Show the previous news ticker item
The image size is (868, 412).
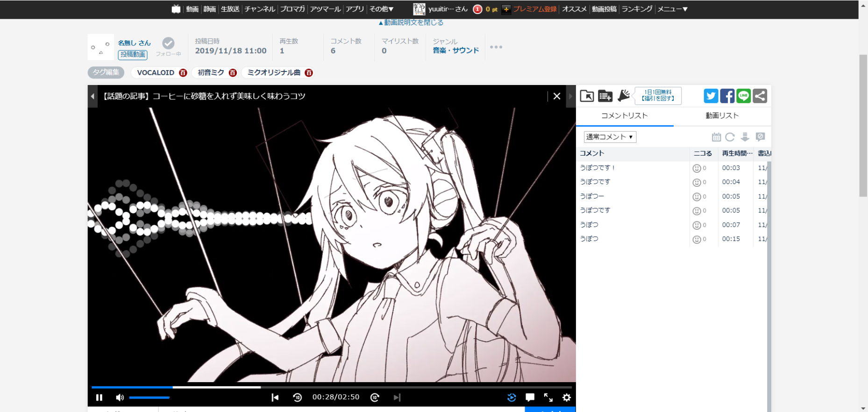(92, 96)
